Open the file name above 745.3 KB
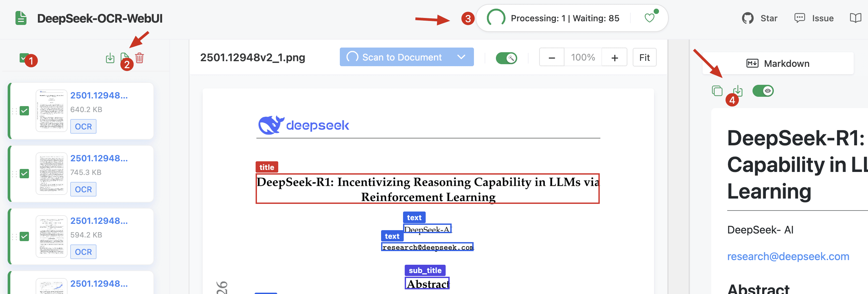868x294 pixels. [x=99, y=158]
